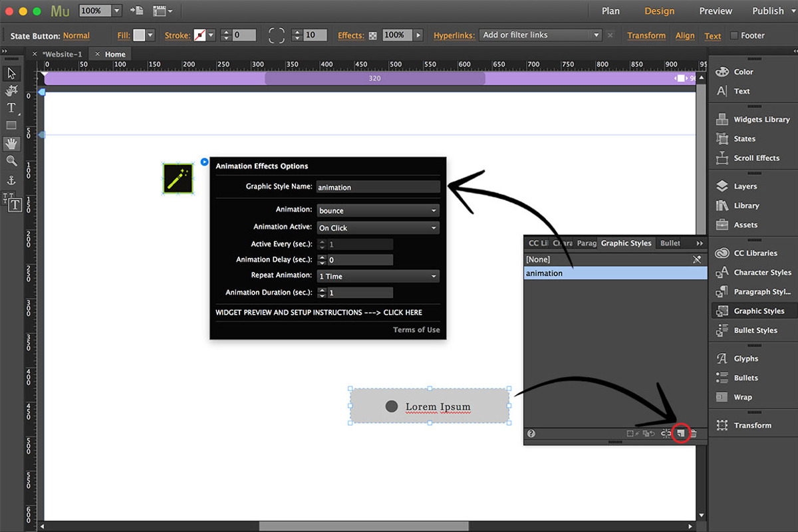Screen dimensions: 798x532
Task: Edit the Graphic Style Name field
Action: pyautogui.click(x=378, y=188)
